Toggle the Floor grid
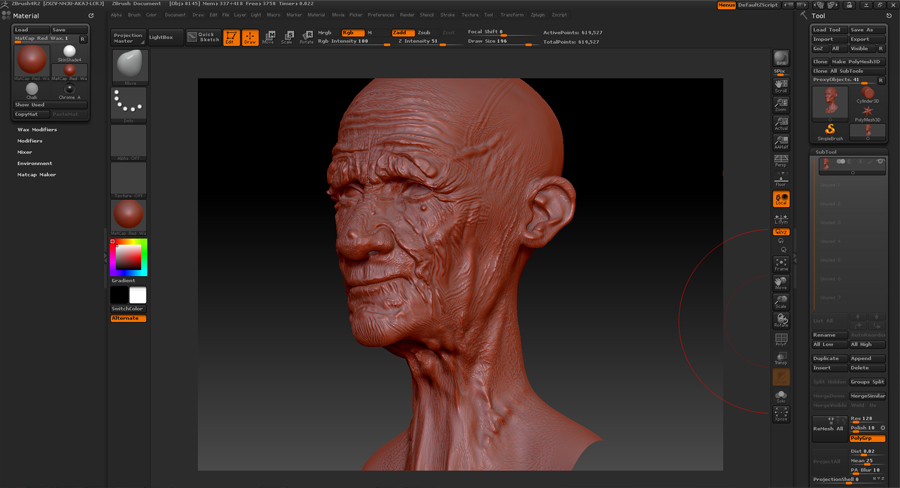 [x=781, y=179]
